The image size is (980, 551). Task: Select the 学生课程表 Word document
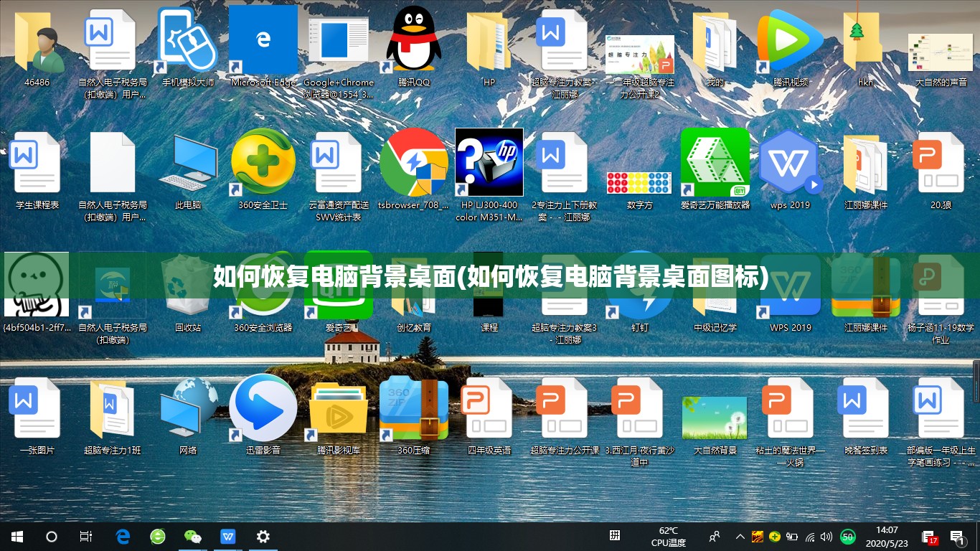[37, 164]
